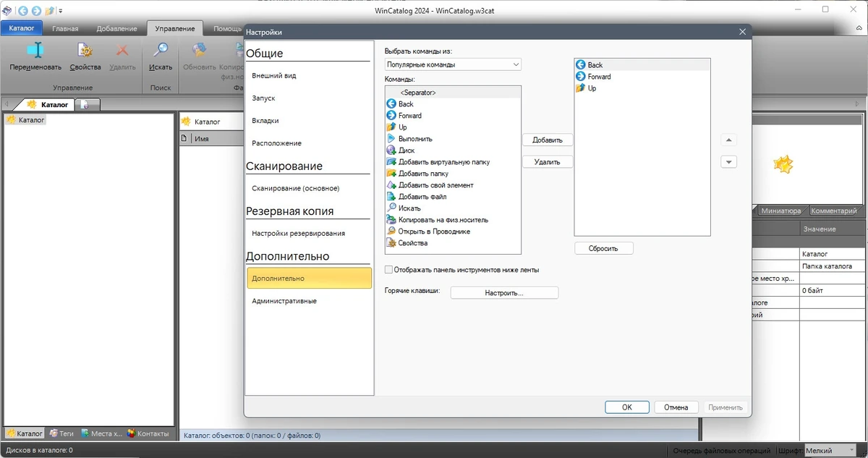
Task: Open Настройки резервирования section
Action: tap(310, 233)
